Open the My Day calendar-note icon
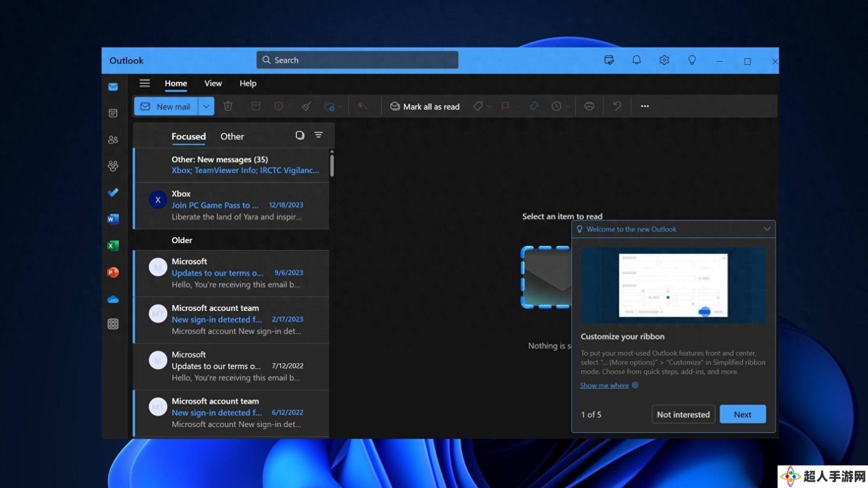This screenshot has height=488, width=868. [609, 60]
